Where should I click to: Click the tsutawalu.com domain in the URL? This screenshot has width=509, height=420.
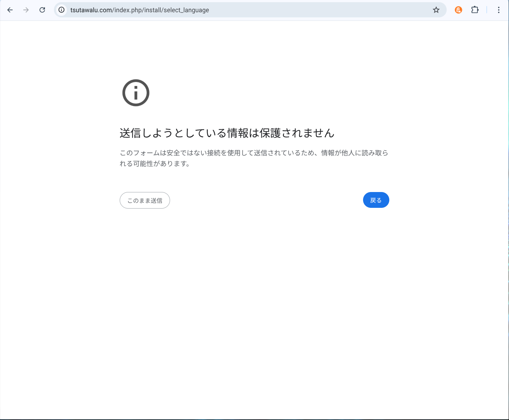(x=91, y=10)
